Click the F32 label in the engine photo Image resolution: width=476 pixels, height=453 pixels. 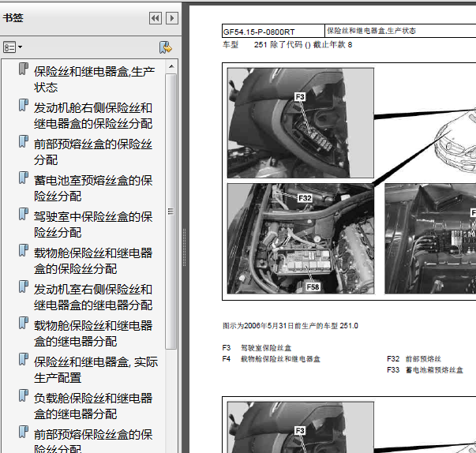point(305,198)
